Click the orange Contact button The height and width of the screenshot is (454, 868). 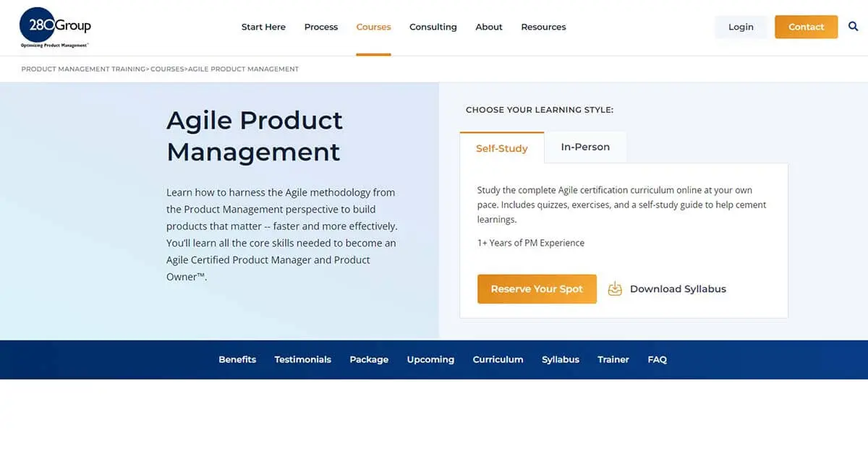point(806,27)
